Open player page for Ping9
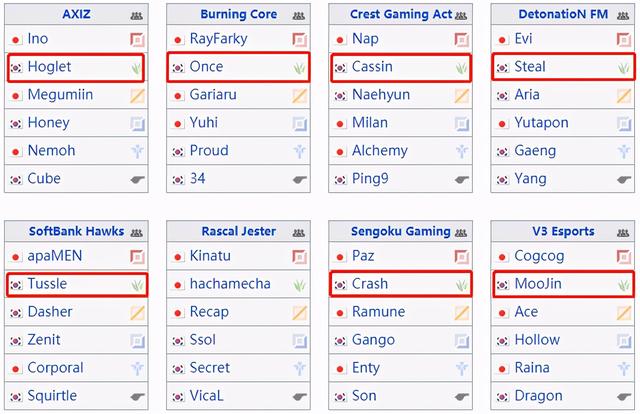 [x=370, y=179]
